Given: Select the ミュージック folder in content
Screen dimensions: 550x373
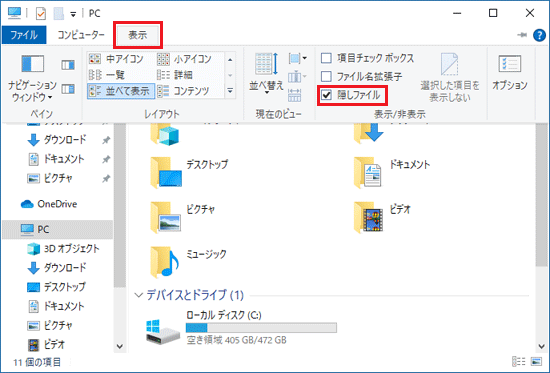Looking at the screenshot, I should [189, 262].
